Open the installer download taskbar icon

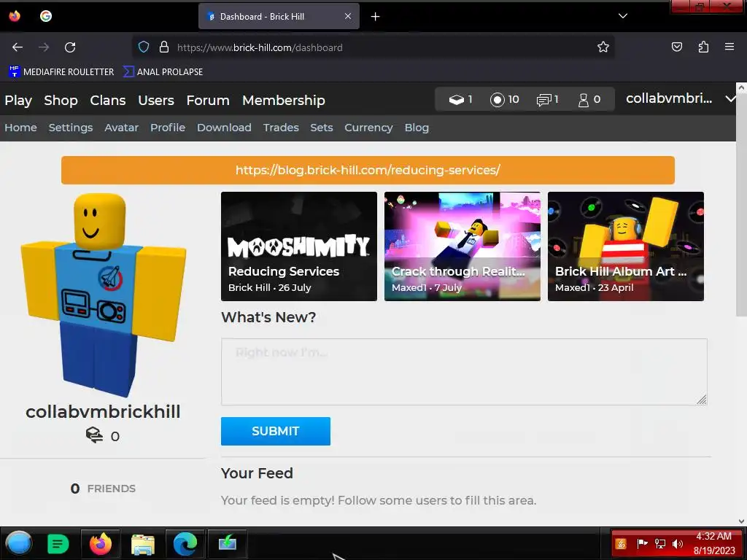click(228, 542)
